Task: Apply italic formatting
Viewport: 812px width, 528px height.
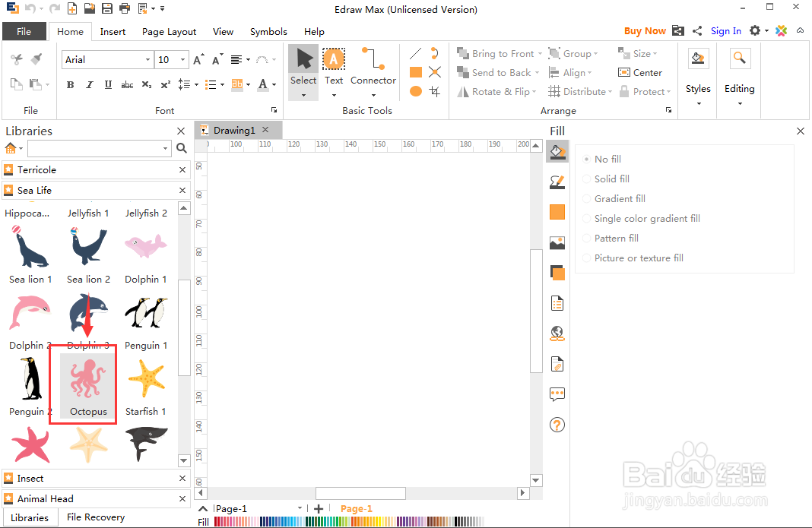Action: click(x=89, y=84)
